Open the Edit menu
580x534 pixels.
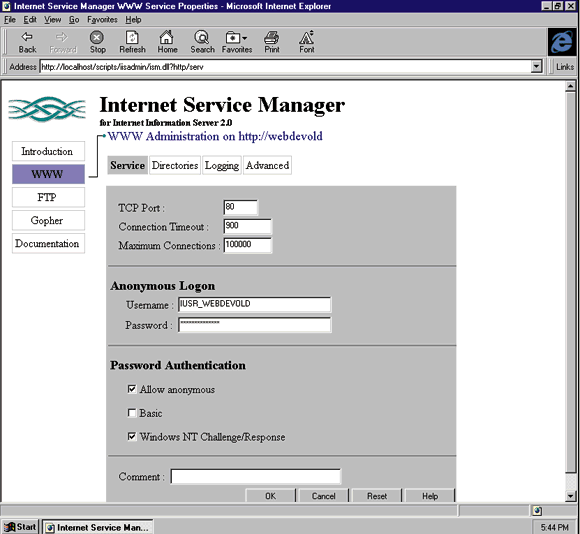point(30,20)
